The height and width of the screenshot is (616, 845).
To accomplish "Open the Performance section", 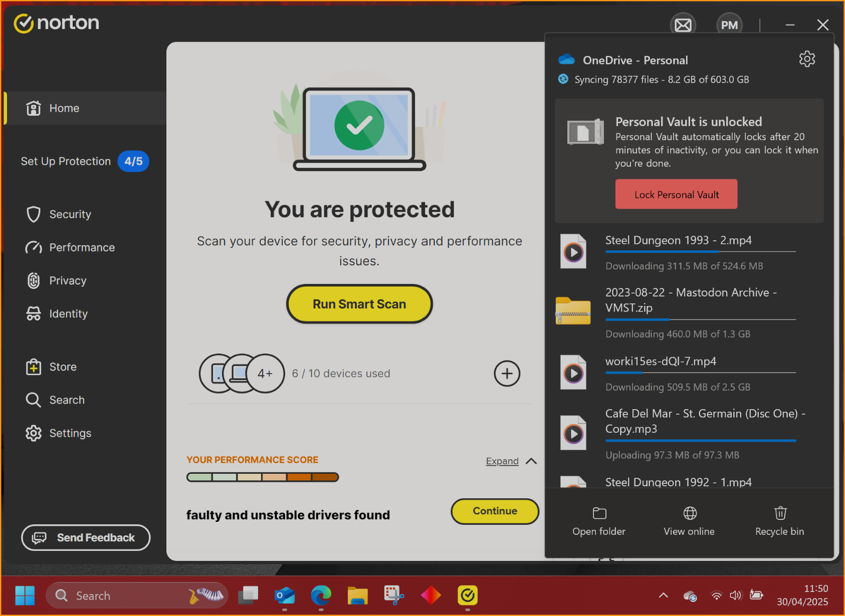I will click(x=71, y=247).
